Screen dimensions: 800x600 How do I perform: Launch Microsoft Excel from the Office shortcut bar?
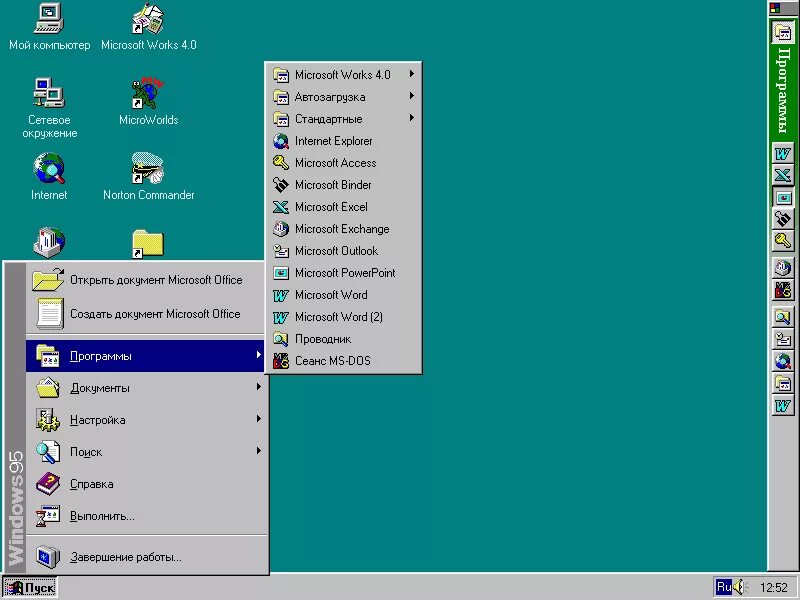point(783,175)
